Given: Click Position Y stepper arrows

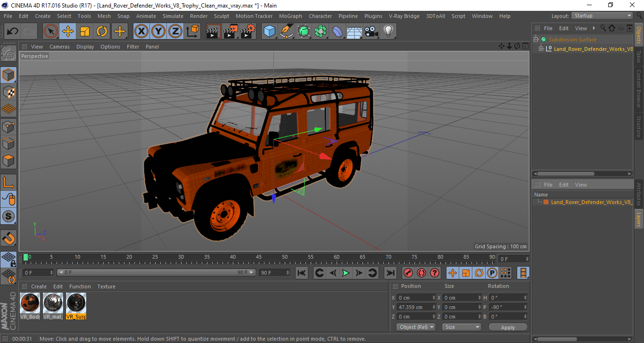Looking at the screenshot, I should tap(434, 307).
